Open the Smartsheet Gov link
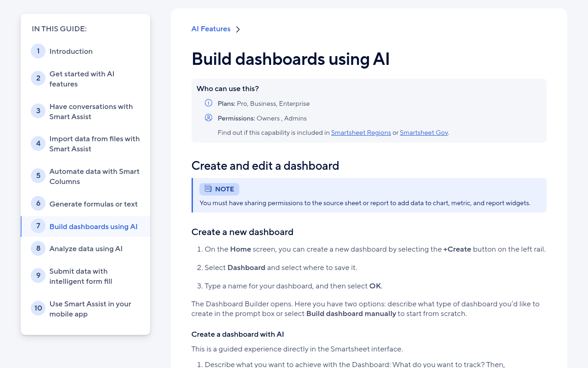 424,132
